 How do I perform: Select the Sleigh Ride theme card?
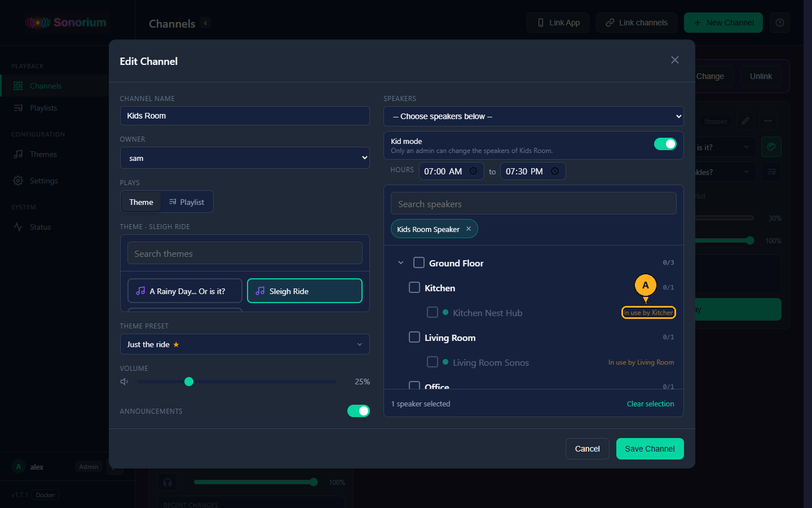(x=304, y=291)
